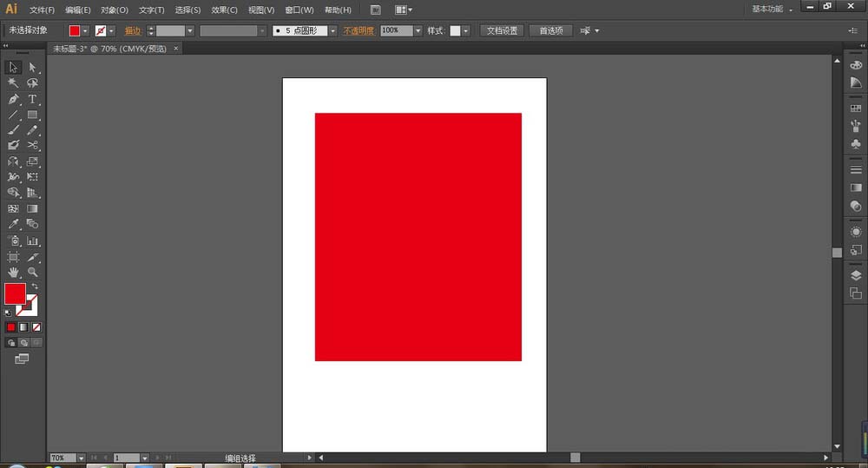The height and width of the screenshot is (468, 868).
Task: Select the Paintbrush tool
Action: [13, 130]
